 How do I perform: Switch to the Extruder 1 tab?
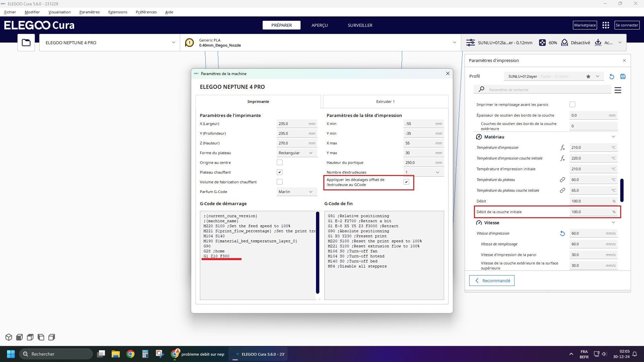(x=385, y=102)
